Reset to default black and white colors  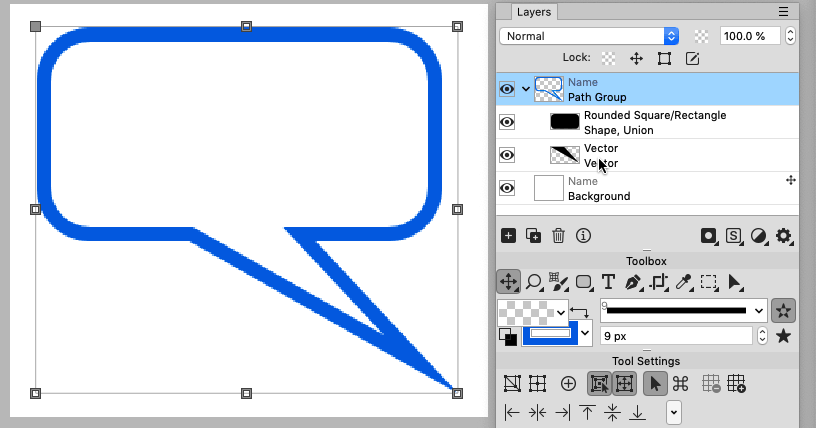[x=508, y=336]
